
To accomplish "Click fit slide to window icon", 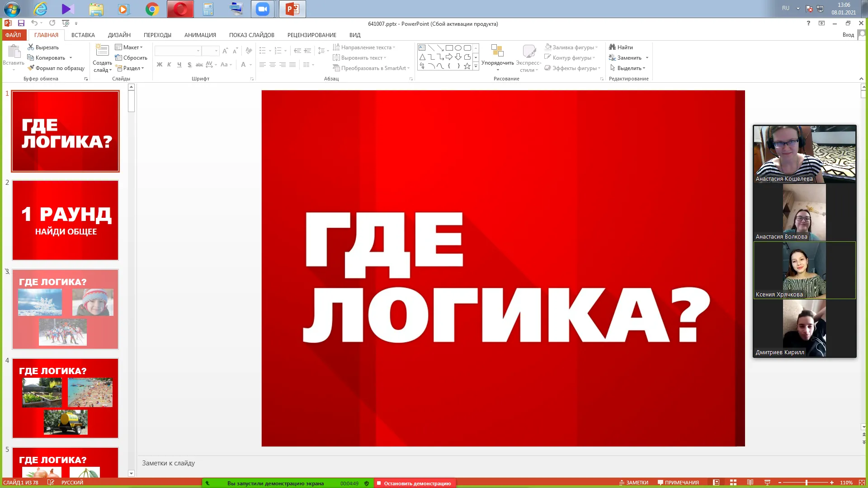I will click(862, 483).
